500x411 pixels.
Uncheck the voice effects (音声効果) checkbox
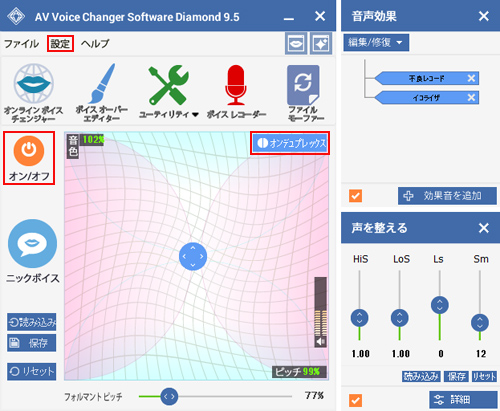tap(355, 196)
